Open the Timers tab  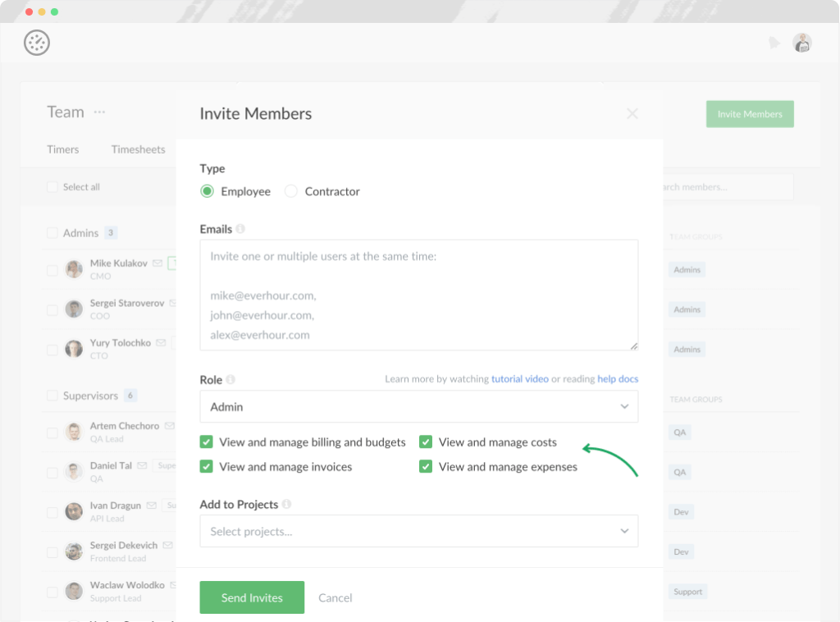tap(63, 149)
